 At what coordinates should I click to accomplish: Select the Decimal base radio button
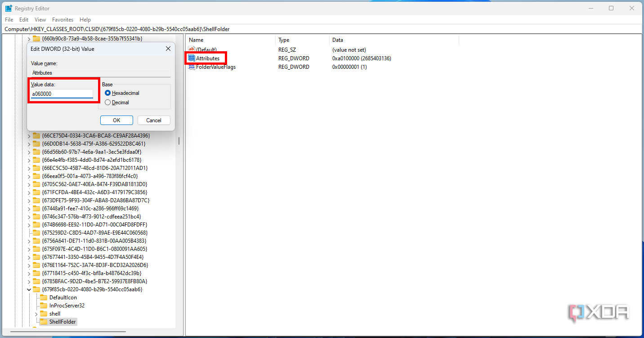107,102
